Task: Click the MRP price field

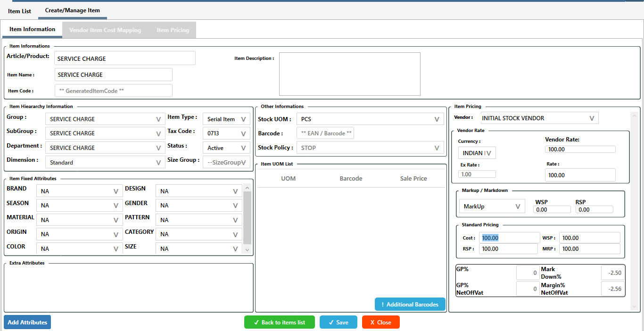Action: coord(589,249)
